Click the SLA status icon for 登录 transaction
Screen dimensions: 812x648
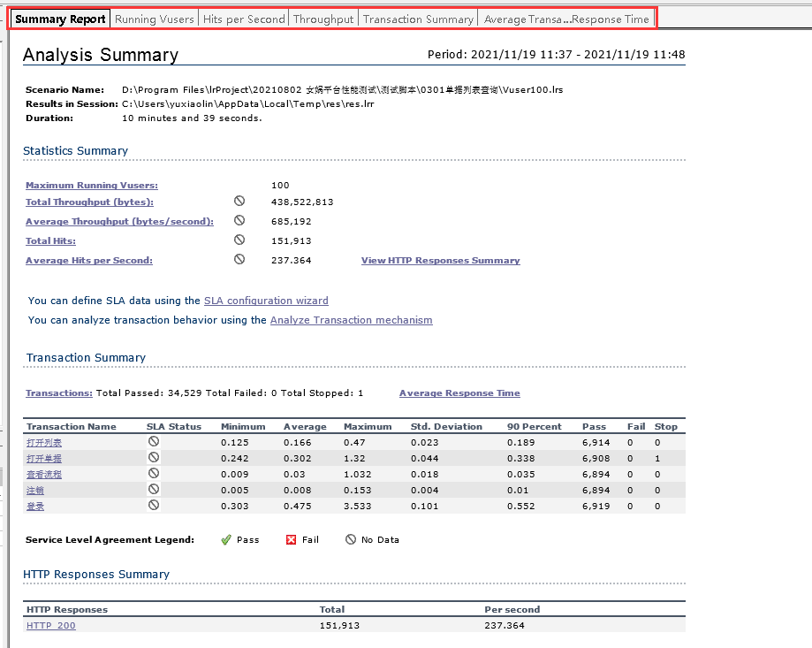(154, 506)
